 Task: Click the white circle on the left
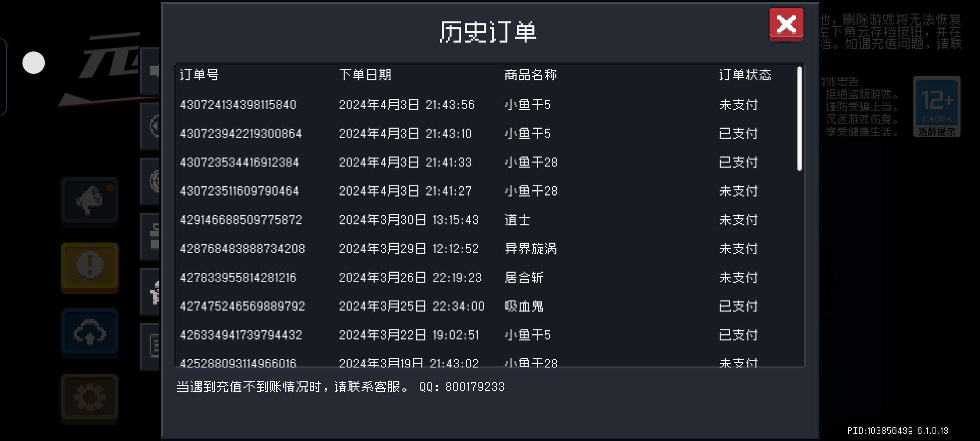tap(33, 63)
